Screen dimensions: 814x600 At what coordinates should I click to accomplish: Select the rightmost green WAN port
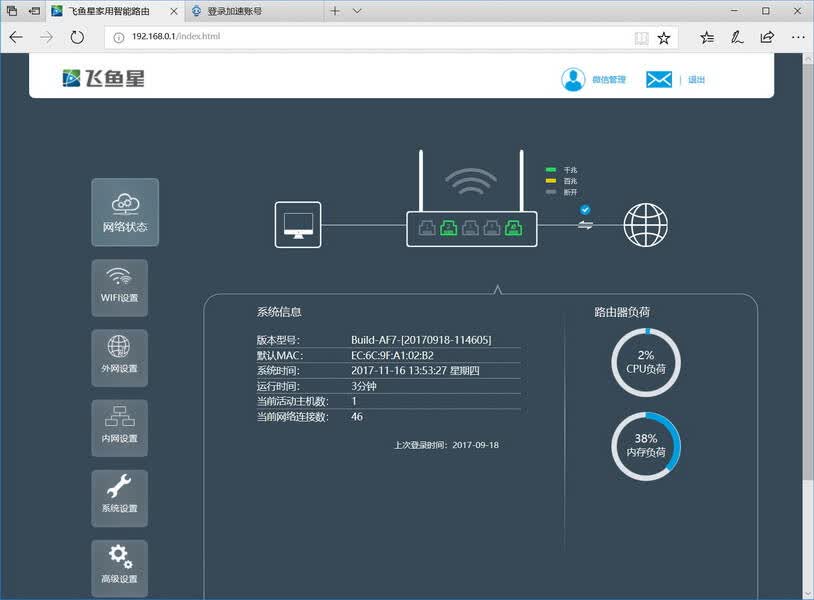[514, 227]
